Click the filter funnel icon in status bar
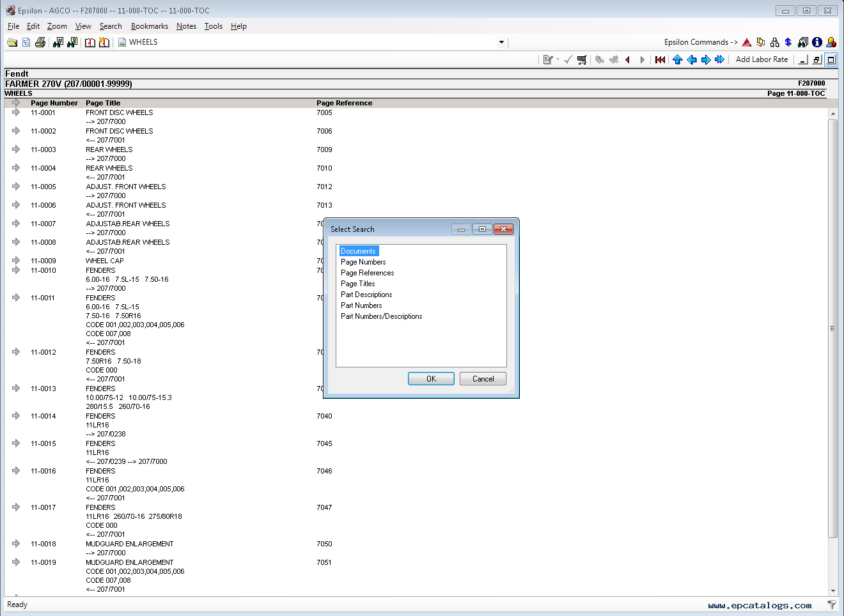 click(x=832, y=604)
